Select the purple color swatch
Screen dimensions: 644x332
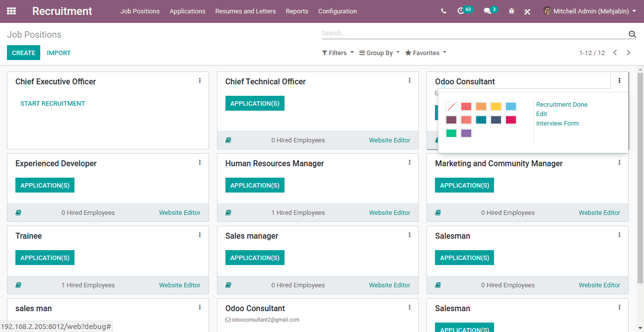(x=466, y=133)
